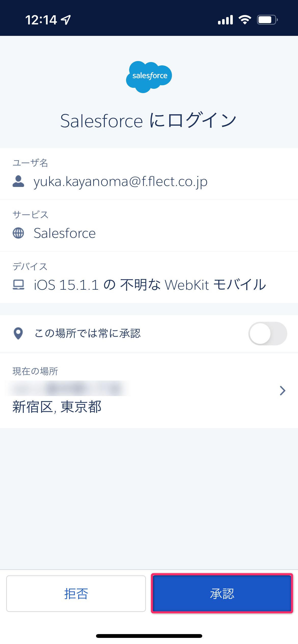298x644 pixels.
Task: Tap the battery indicator icon
Action: click(267, 20)
